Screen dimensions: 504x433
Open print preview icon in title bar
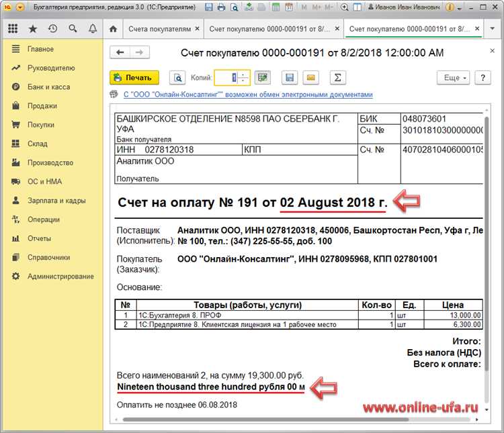tap(235, 7)
